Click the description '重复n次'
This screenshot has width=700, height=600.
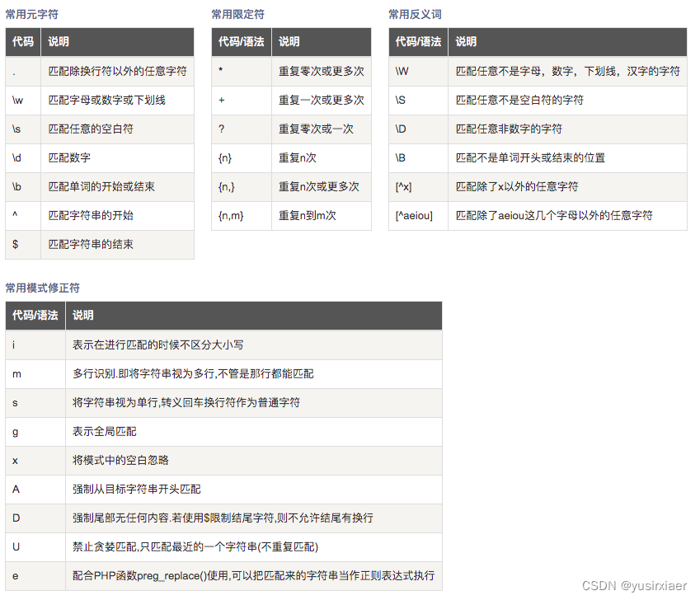[x=298, y=158]
